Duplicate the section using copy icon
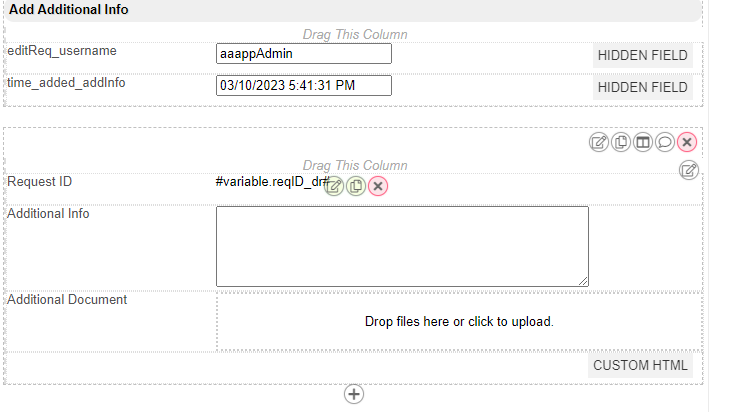This screenshot has height=412, width=739. pos(621,142)
